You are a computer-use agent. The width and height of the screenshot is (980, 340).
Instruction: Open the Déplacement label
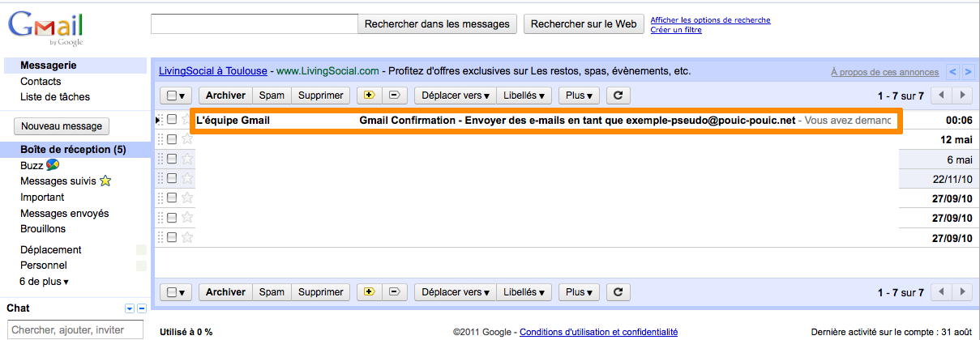click(x=51, y=250)
